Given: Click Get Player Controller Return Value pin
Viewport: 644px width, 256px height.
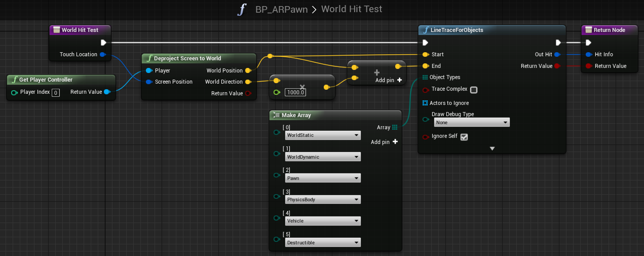Looking at the screenshot, I should point(107,92).
